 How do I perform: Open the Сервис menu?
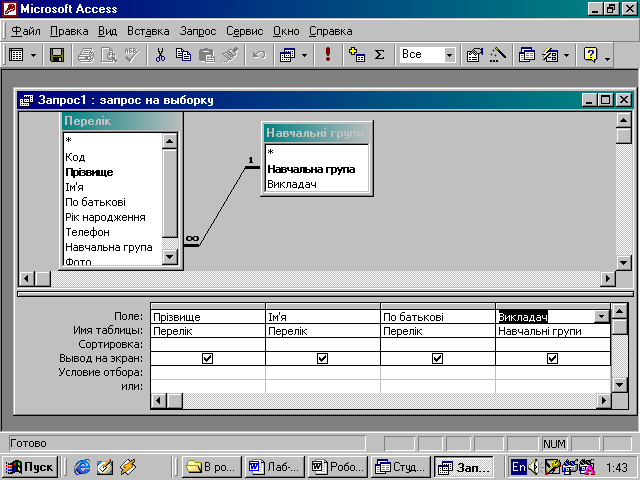[244, 31]
